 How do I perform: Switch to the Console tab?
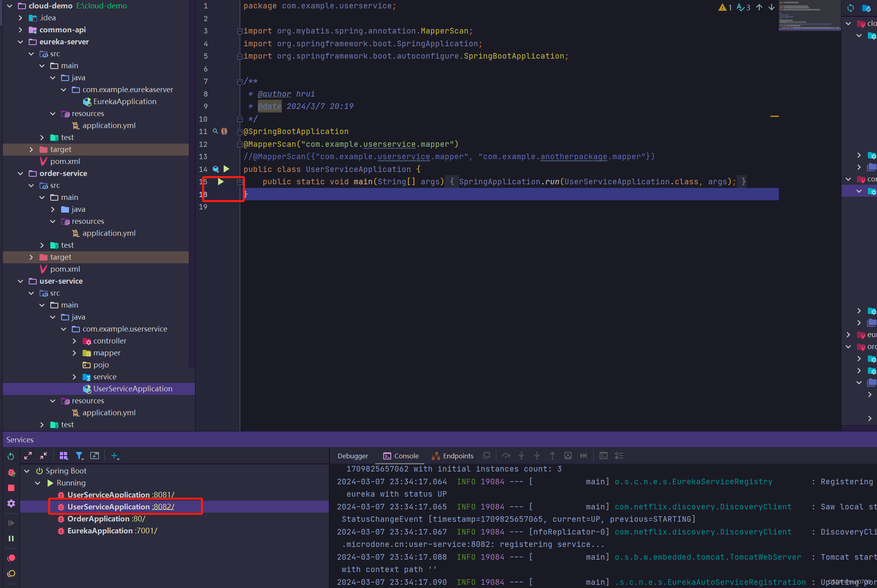[x=401, y=456]
